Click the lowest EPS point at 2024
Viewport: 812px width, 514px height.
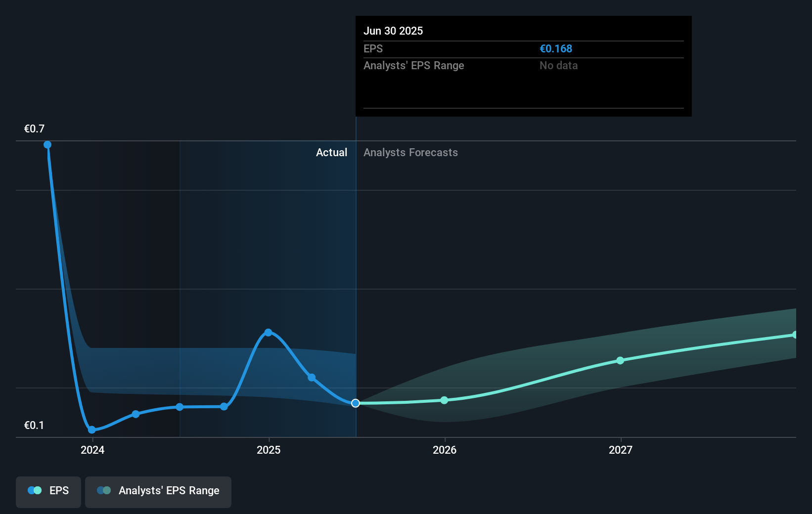pos(92,430)
